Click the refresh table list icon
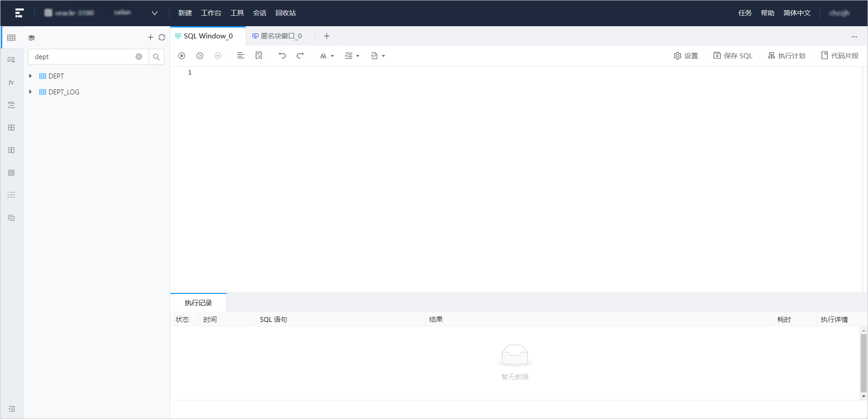Screen dimensions: 868x419 coord(162,37)
